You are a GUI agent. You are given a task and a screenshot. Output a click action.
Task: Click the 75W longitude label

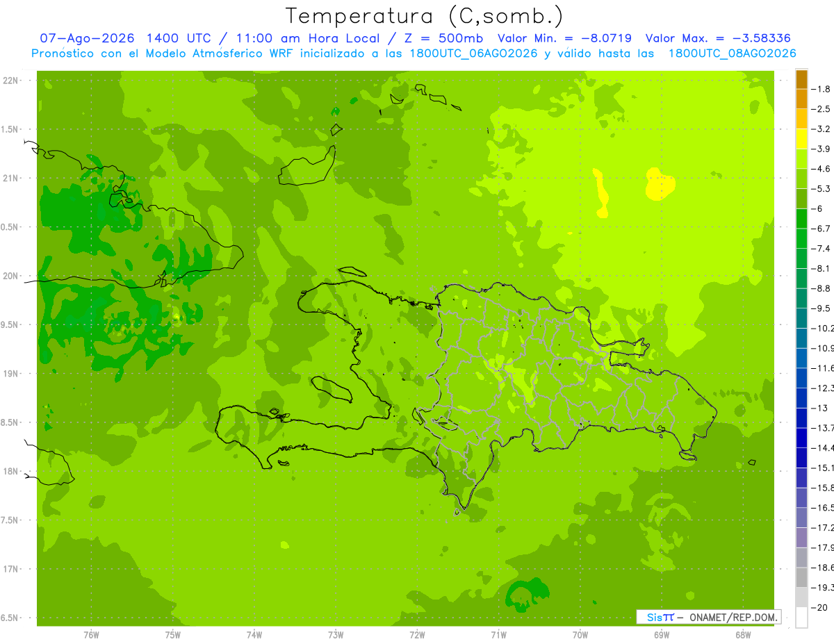(x=173, y=635)
